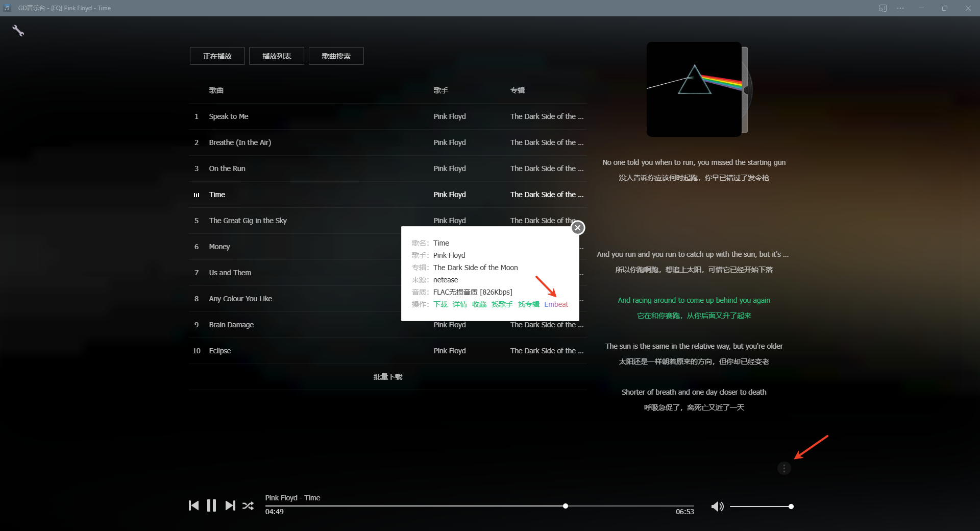Click album name in Speak to Me row
The width and height of the screenshot is (980, 531).
click(547, 116)
